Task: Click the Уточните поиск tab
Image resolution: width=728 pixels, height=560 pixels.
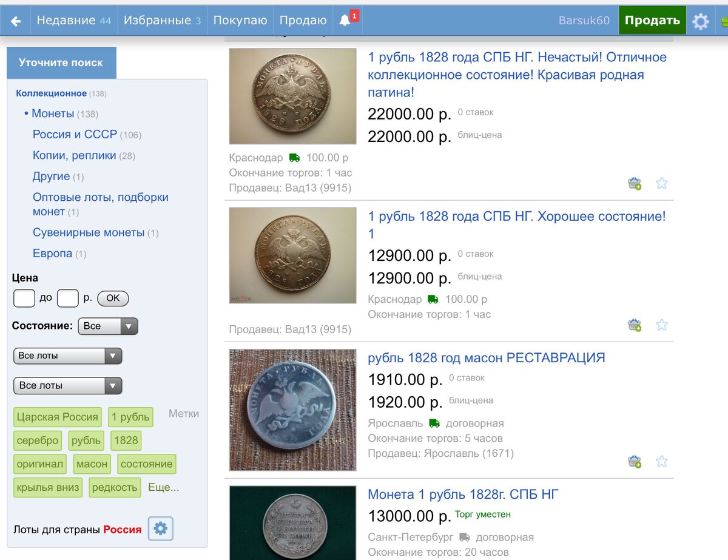Action: tap(61, 62)
